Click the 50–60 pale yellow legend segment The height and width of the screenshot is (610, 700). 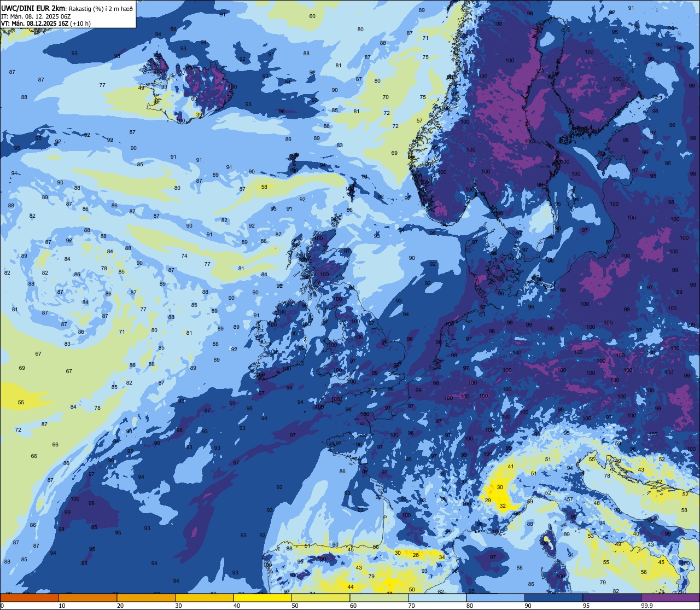(320, 597)
